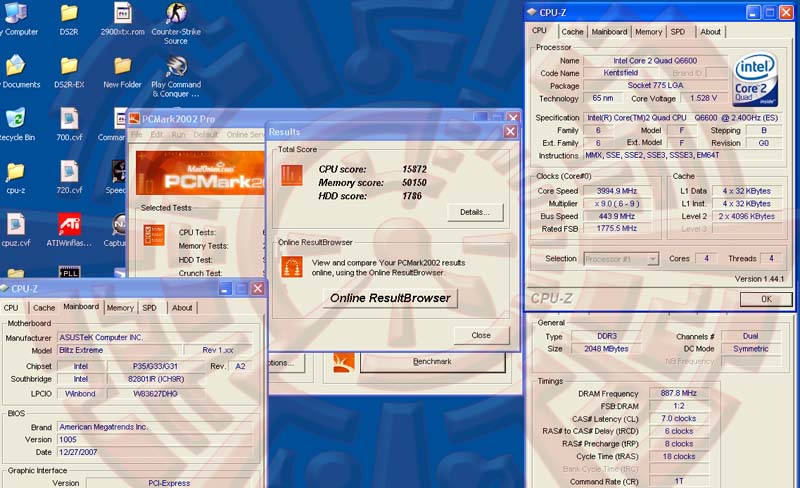Click the DRAM Frequency 887.8 MHz value
This screenshot has height=488, width=800.
(679, 394)
